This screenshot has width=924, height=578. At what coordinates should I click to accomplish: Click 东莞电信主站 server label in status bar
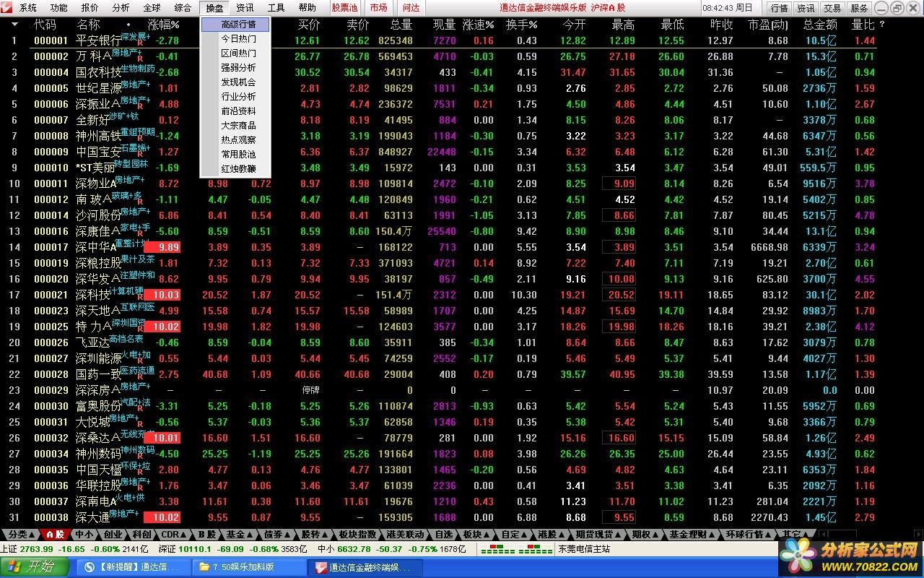(584, 549)
